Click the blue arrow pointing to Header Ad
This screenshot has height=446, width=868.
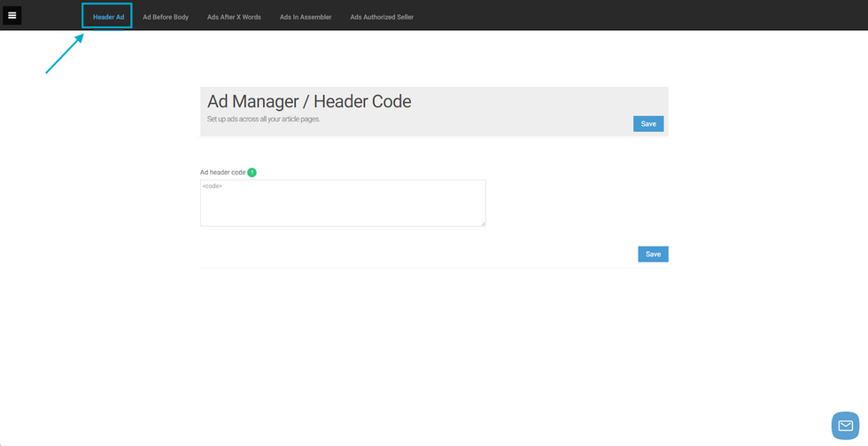tap(65, 54)
